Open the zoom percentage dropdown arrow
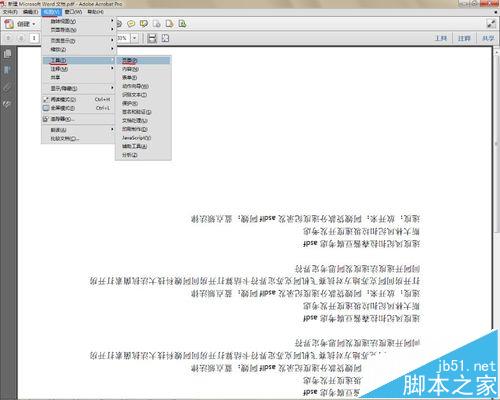 coord(134,38)
